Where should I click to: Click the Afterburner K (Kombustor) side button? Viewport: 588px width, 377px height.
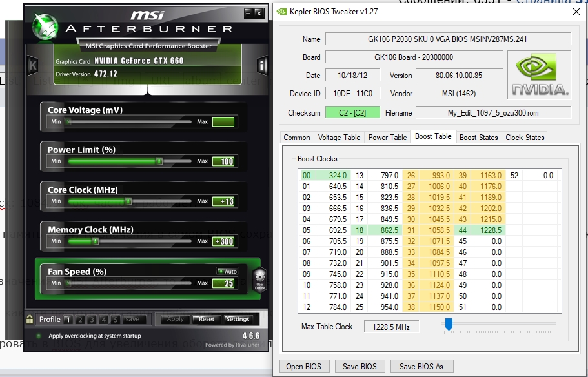[x=32, y=65]
